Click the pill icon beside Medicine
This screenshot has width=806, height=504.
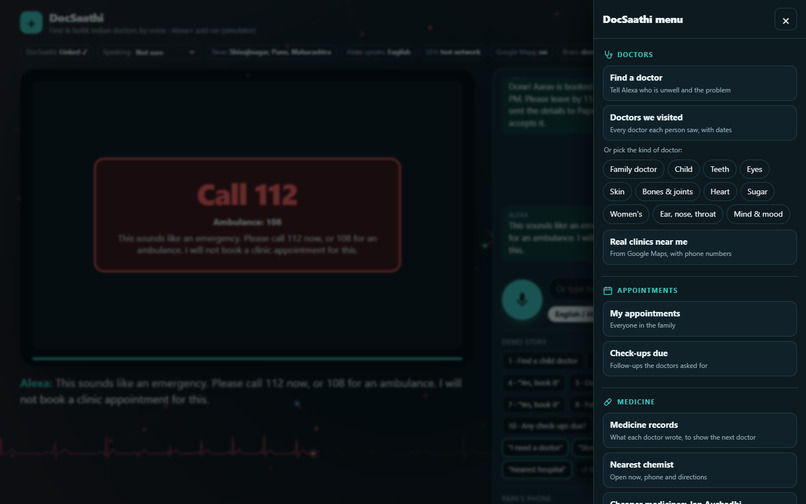pos(608,402)
